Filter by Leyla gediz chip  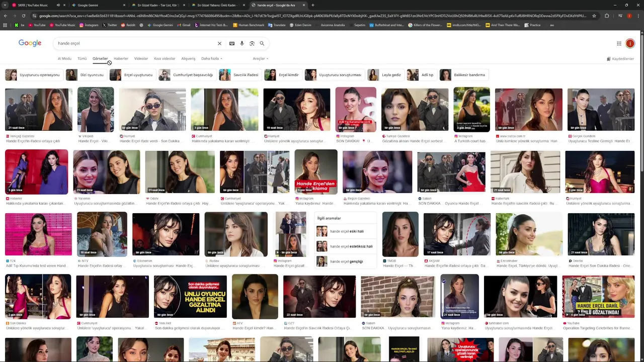[x=386, y=75]
